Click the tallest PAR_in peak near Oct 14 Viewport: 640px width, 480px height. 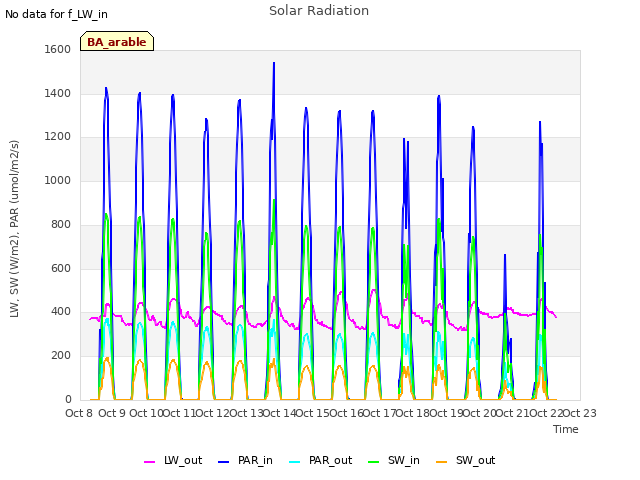(x=274, y=63)
